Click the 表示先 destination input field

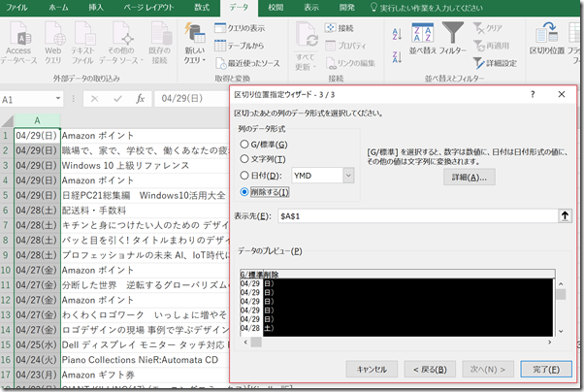pyautogui.click(x=417, y=216)
